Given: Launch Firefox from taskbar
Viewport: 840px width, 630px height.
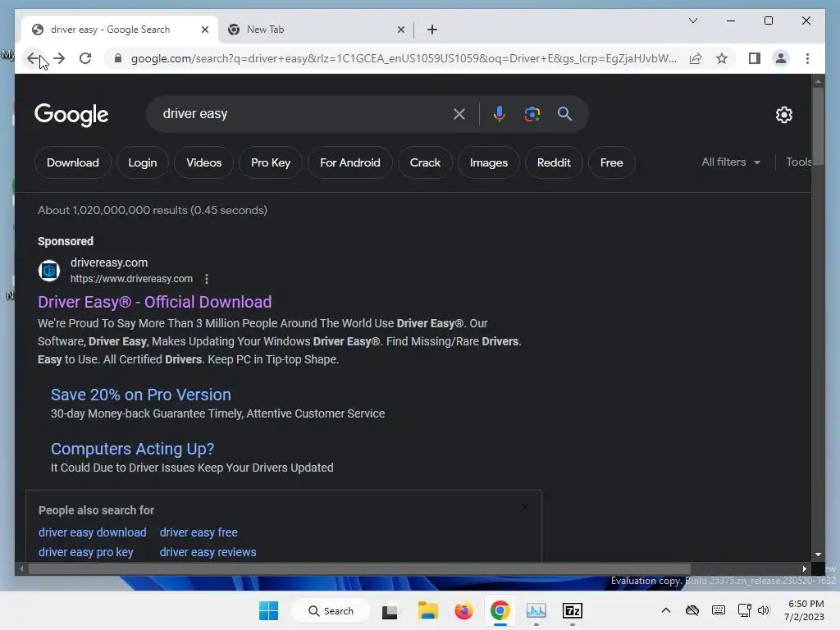Looking at the screenshot, I should click(x=464, y=610).
